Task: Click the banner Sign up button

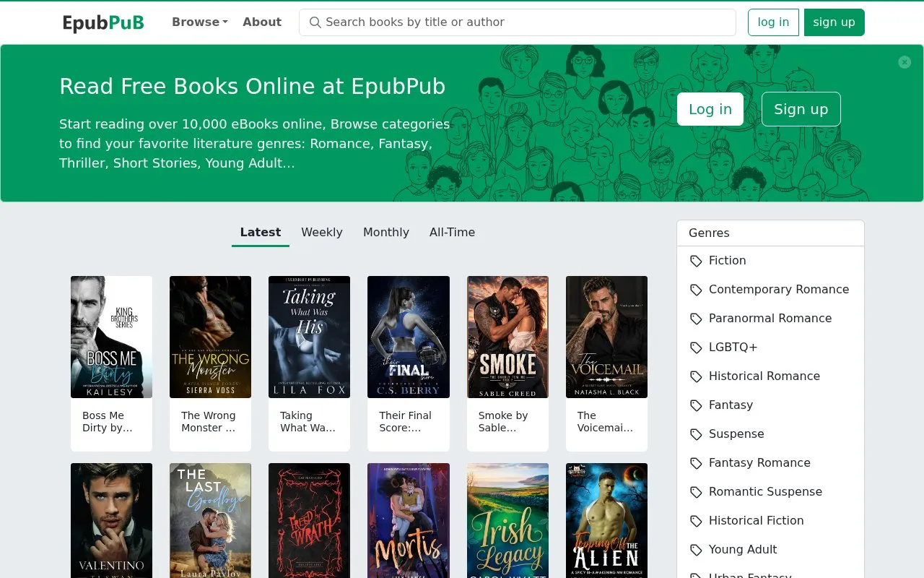Action: click(801, 109)
